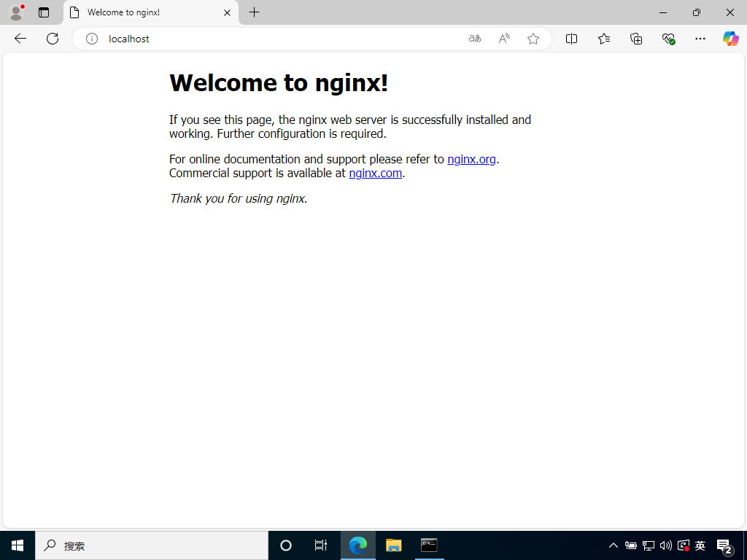Open split screen view
Viewport: 747px width, 560px height.
[571, 39]
